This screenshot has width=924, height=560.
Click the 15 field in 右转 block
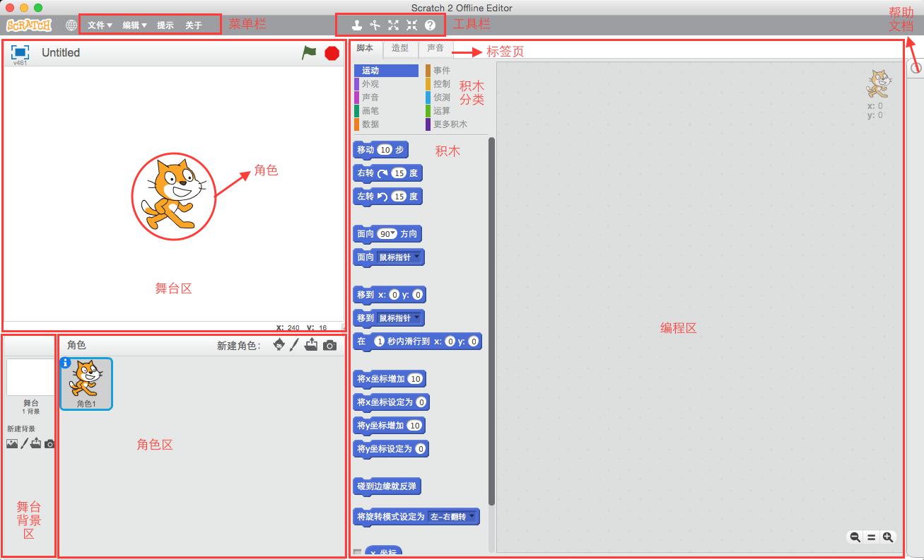pyautogui.click(x=399, y=173)
